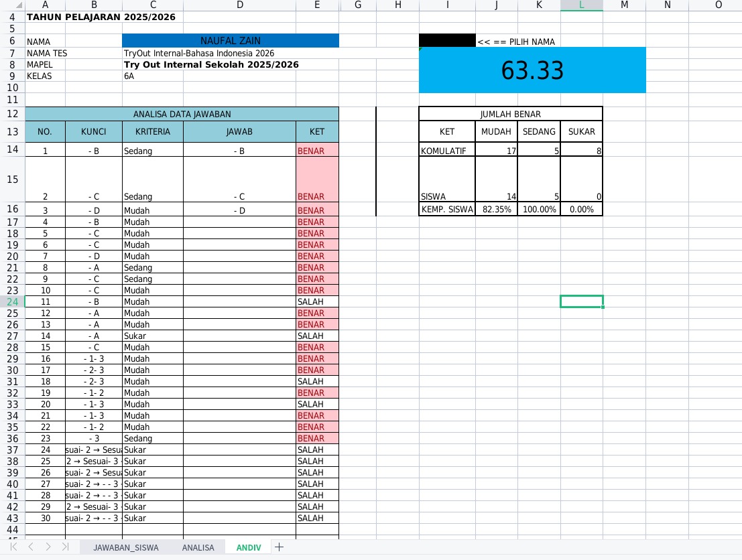Select the KOMULATIF label cell
Viewport: 742px width, 560px height.
pyautogui.click(x=447, y=151)
